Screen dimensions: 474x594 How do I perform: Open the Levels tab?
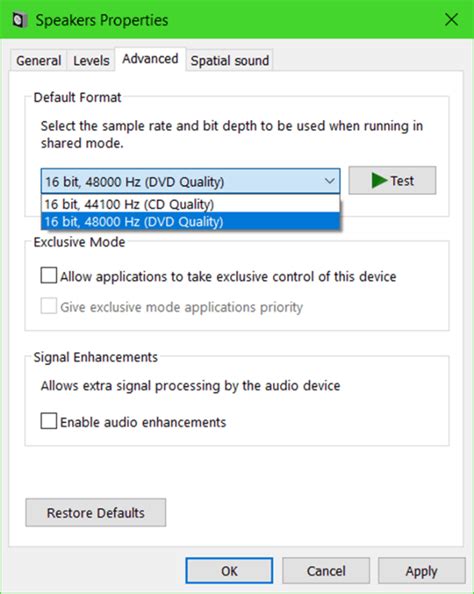click(91, 60)
